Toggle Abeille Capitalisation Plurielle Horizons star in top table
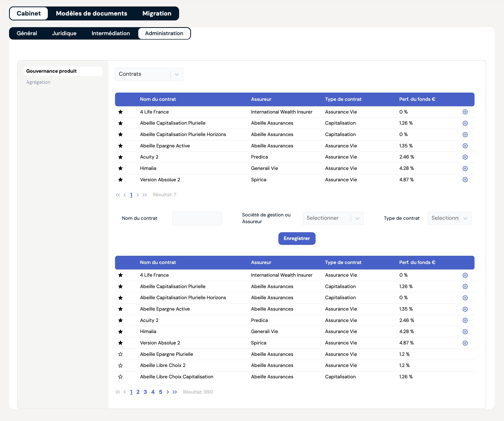This screenshot has width=504, height=421. tap(120, 134)
